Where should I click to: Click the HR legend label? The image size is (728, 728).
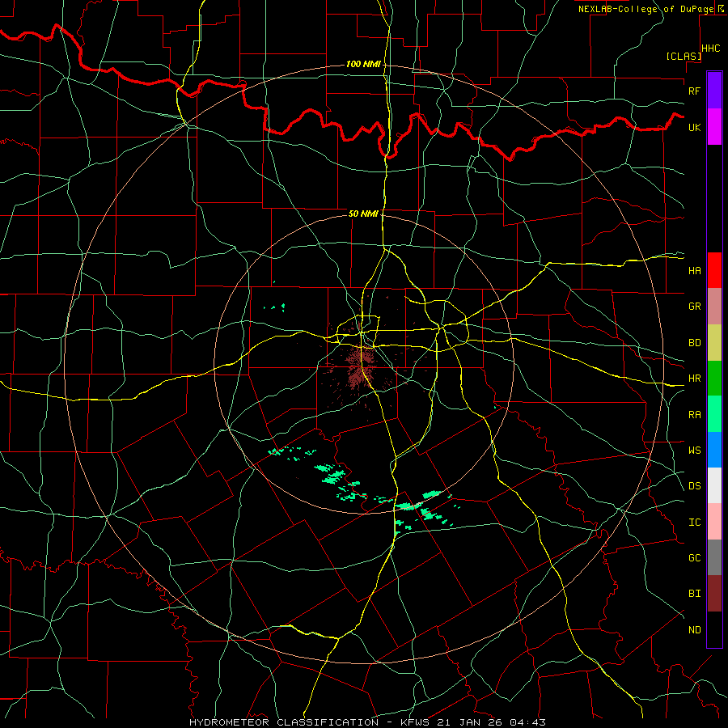pyautogui.click(x=694, y=379)
